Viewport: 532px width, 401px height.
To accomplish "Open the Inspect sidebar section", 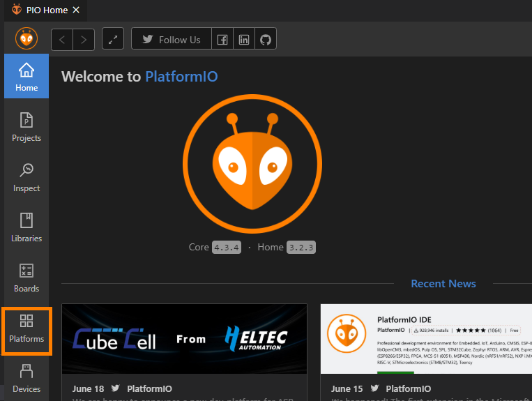I will pyautogui.click(x=26, y=177).
